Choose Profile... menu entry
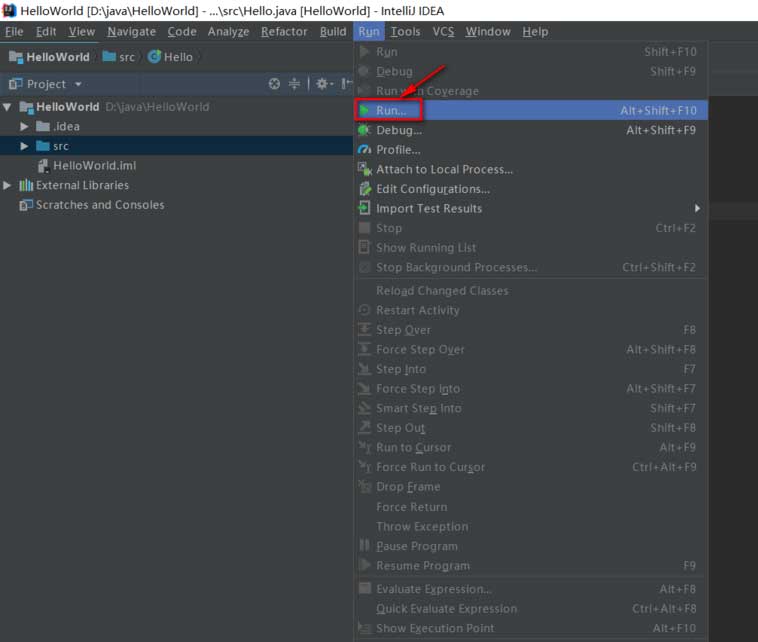Image resolution: width=758 pixels, height=642 pixels. (531, 150)
